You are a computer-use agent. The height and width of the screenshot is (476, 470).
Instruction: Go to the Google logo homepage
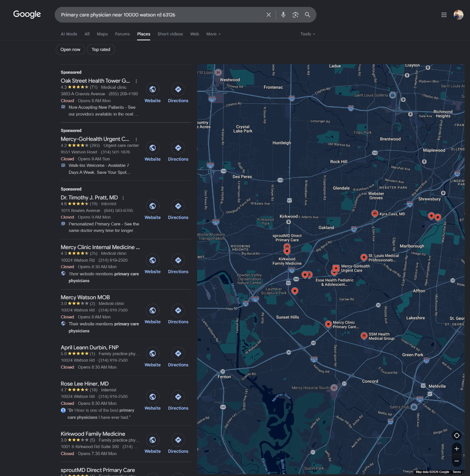[x=26, y=14]
